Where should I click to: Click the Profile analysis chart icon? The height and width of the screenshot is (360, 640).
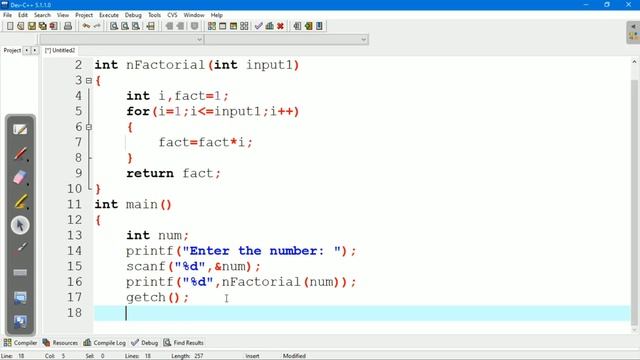pos(269,26)
